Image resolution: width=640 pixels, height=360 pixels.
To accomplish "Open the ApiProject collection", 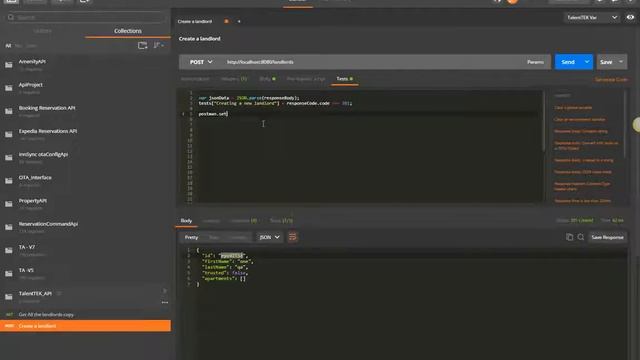I will coord(31,85).
